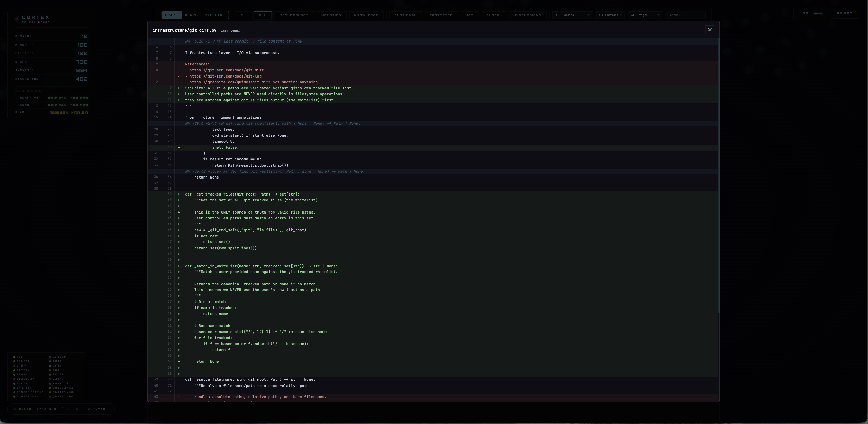Open the All Emotions dropdown
This screenshot has height=424, width=868.
pos(610,15)
